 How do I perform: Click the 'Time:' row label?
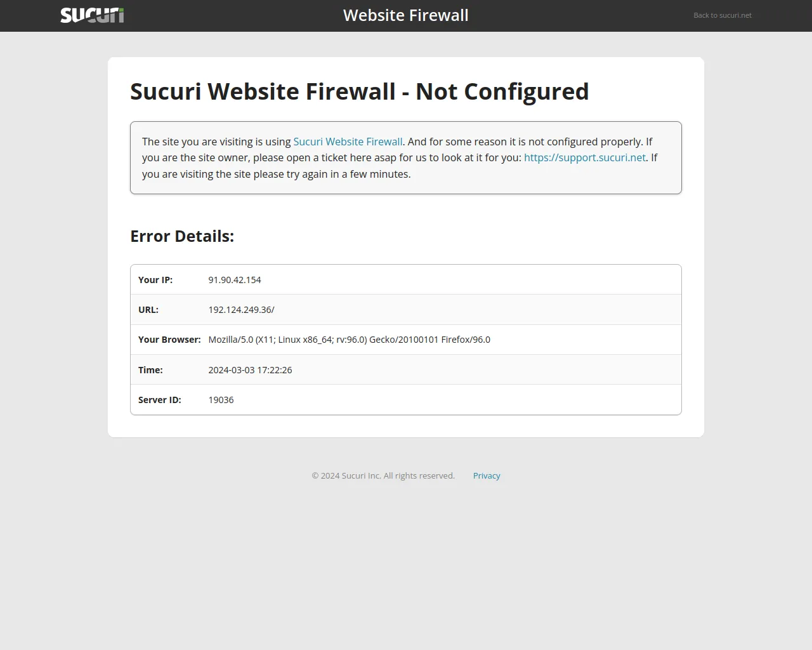(x=150, y=370)
